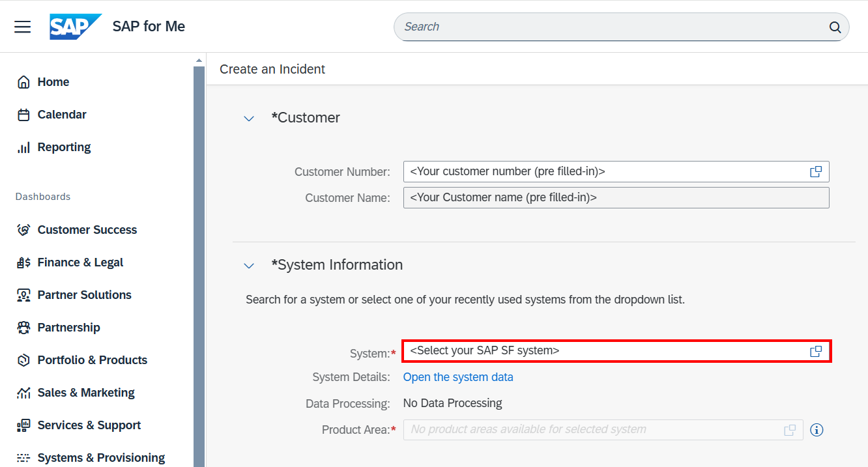
Task: Click the Customer Success icon
Action: 23,230
